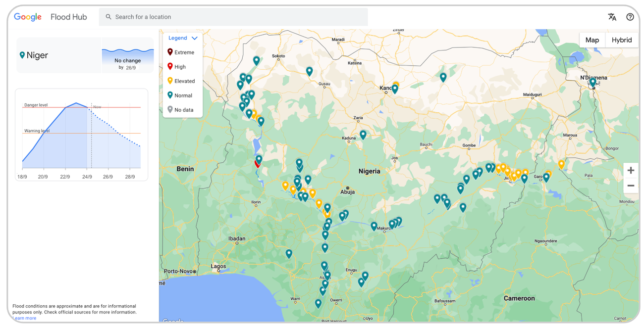Collapse the Legend panel using its chevron

194,38
